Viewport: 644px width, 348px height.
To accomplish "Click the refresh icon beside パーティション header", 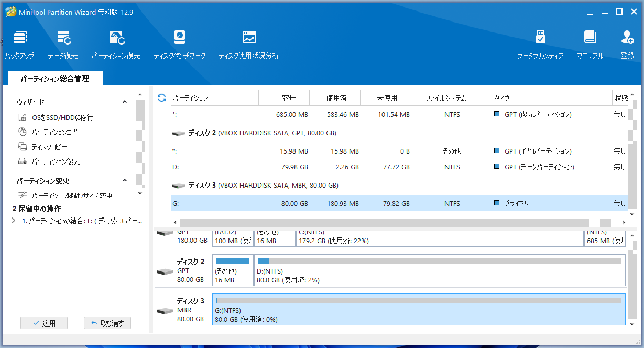I will pyautogui.click(x=161, y=98).
